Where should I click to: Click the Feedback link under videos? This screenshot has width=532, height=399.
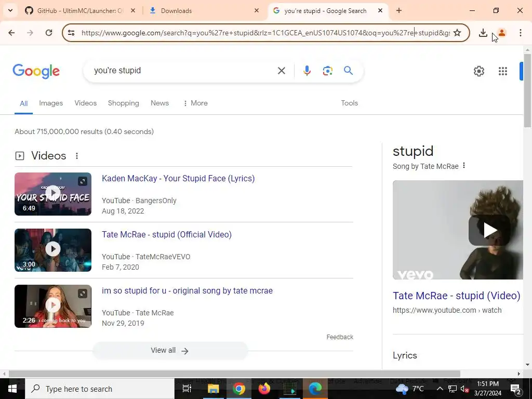[340, 337]
